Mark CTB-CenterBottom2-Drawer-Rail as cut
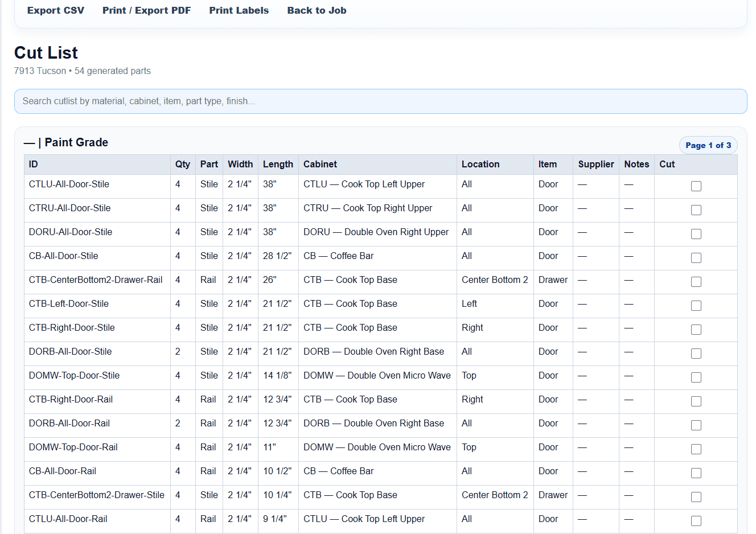Viewport: 756px width, 534px height. pos(696,282)
